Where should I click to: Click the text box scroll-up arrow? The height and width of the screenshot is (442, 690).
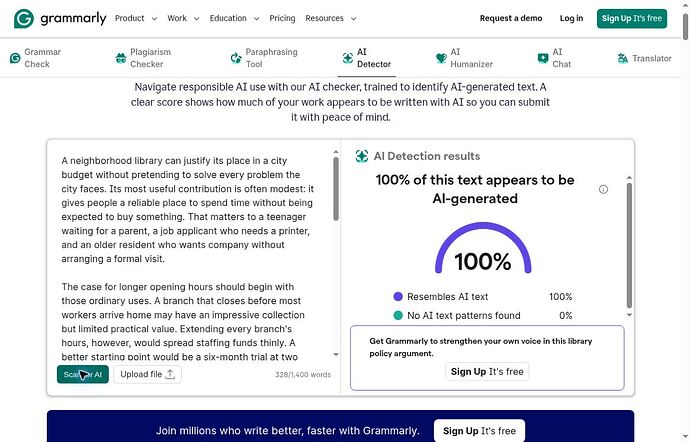[336, 152]
